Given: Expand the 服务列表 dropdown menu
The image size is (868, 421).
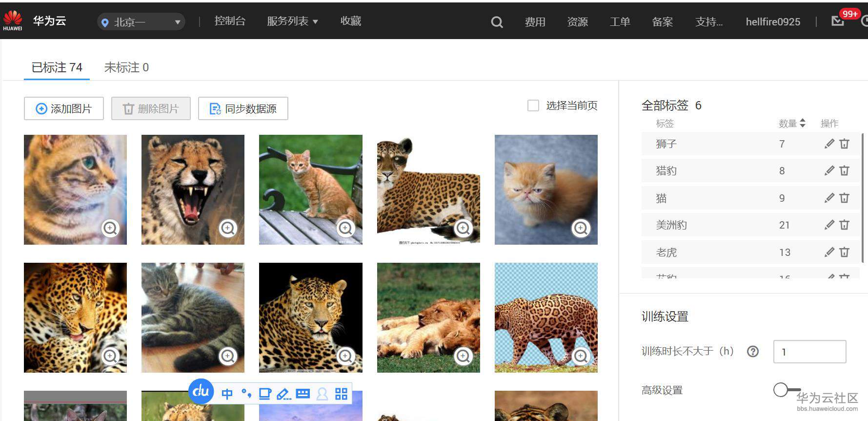Looking at the screenshot, I should (292, 21).
